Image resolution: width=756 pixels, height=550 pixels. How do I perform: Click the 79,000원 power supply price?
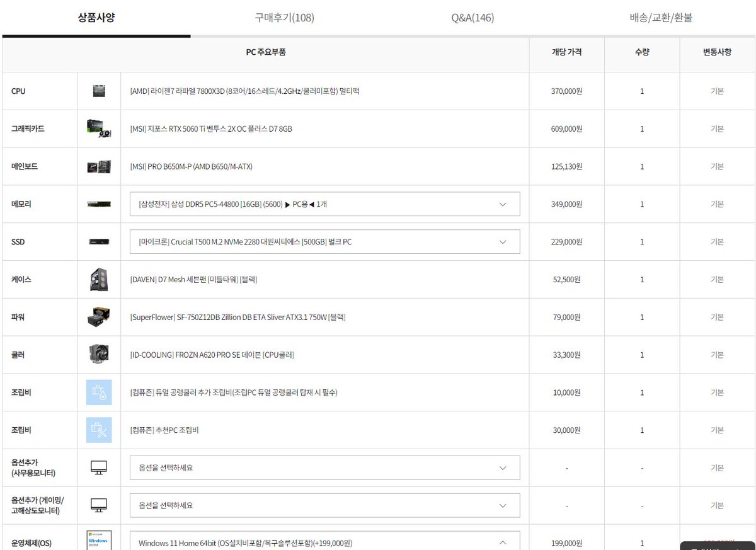pos(566,317)
